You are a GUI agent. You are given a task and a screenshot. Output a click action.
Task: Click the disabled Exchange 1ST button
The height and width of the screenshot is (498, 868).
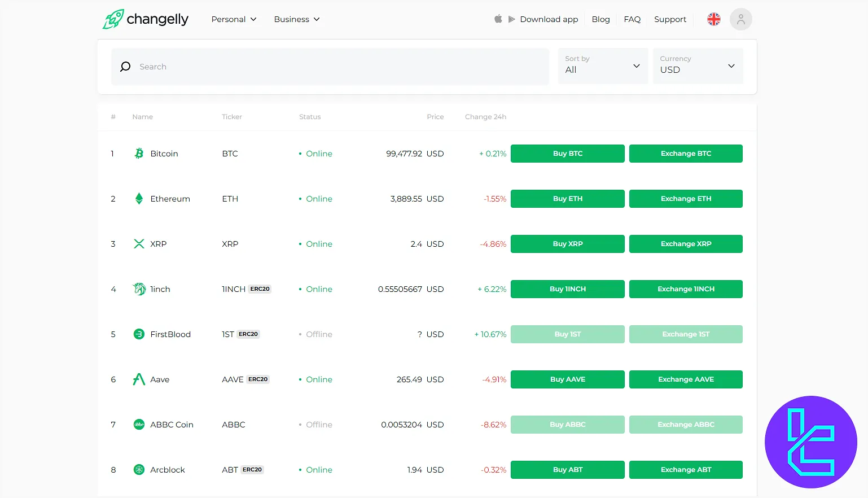point(686,334)
